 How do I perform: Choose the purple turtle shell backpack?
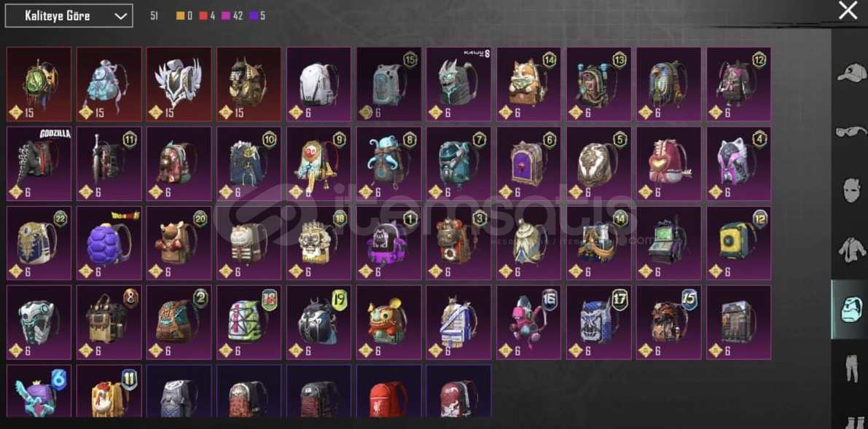pyautogui.click(x=109, y=243)
